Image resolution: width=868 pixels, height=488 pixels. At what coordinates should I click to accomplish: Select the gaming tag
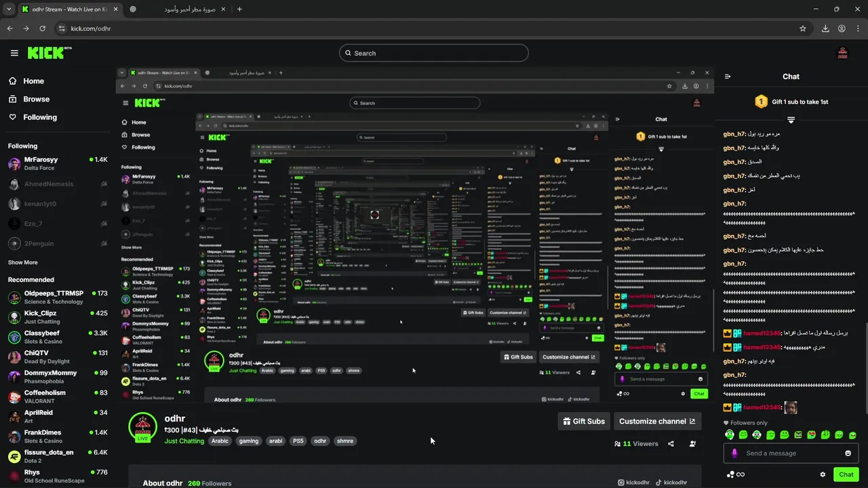click(x=249, y=441)
